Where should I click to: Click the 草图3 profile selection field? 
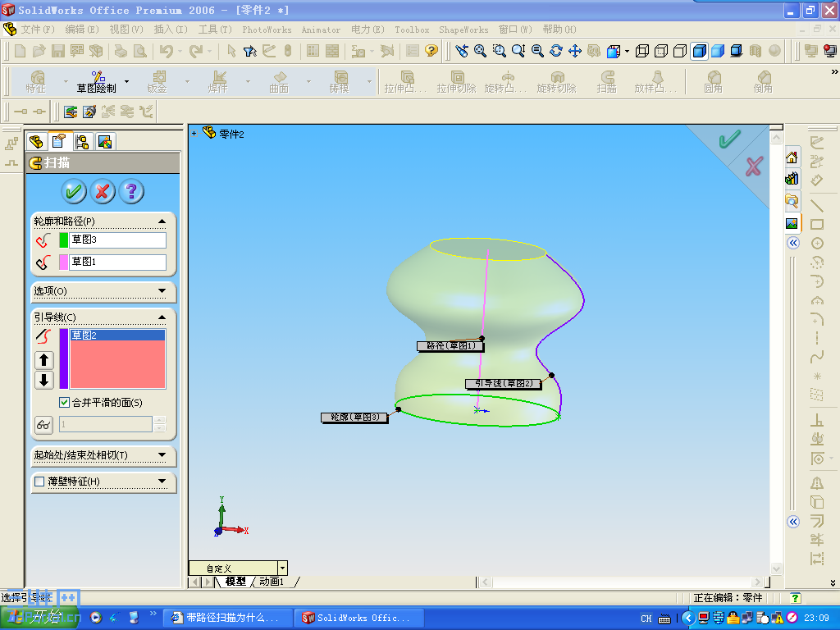pyautogui.click(x=118, y=240)
